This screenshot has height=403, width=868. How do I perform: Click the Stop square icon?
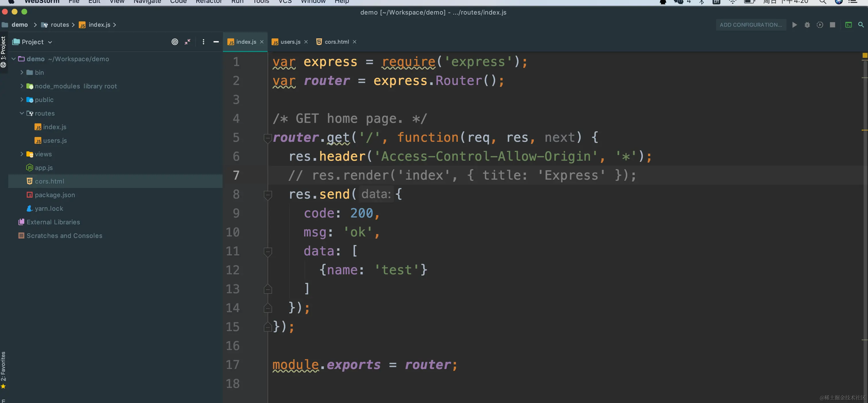[x=832, y=25]
